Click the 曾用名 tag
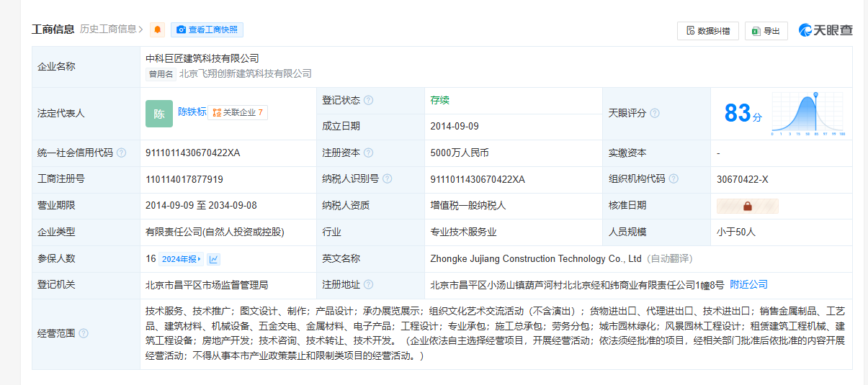Screen dimensions: 868x385 click(161, 73)
